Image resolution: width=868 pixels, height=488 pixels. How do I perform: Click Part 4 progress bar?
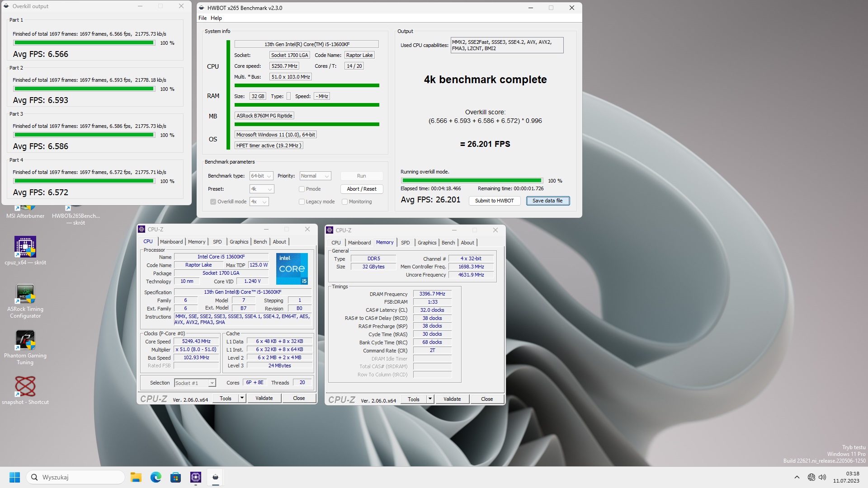click(x=84, y=181)
